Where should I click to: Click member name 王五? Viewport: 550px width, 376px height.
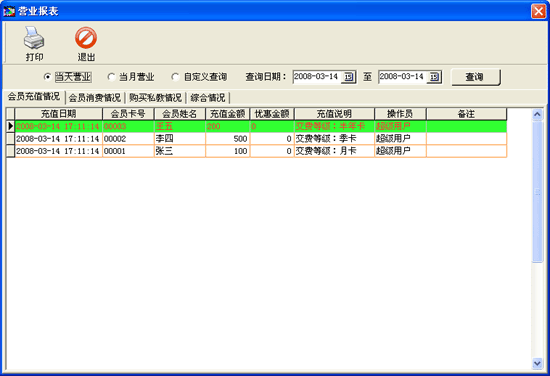click(x=180, y=126)
